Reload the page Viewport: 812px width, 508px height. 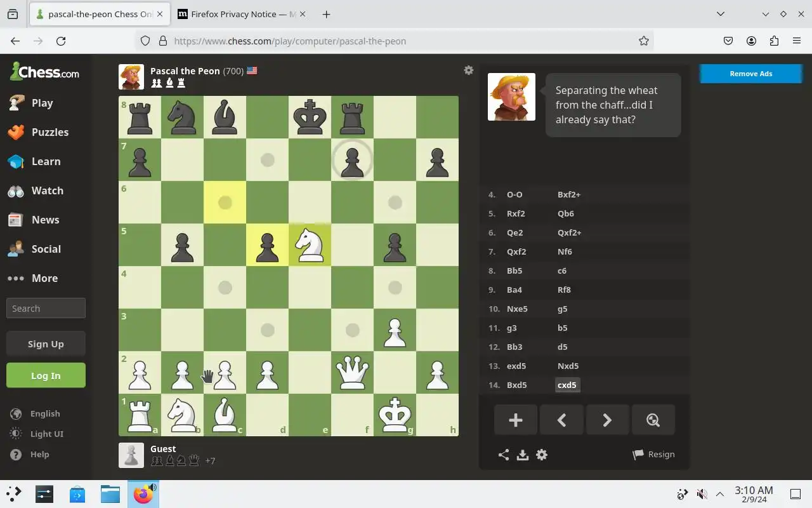(x=61, y=41)
